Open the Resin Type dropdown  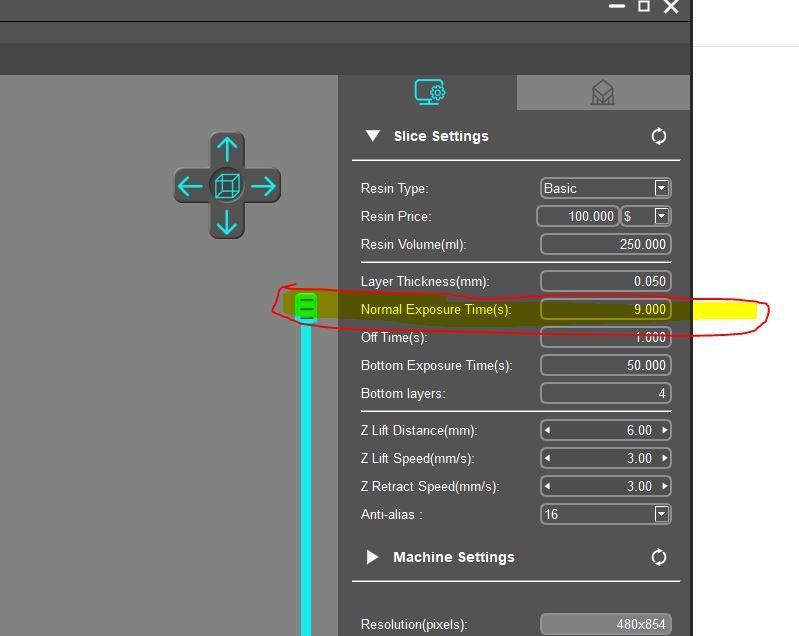661,188
